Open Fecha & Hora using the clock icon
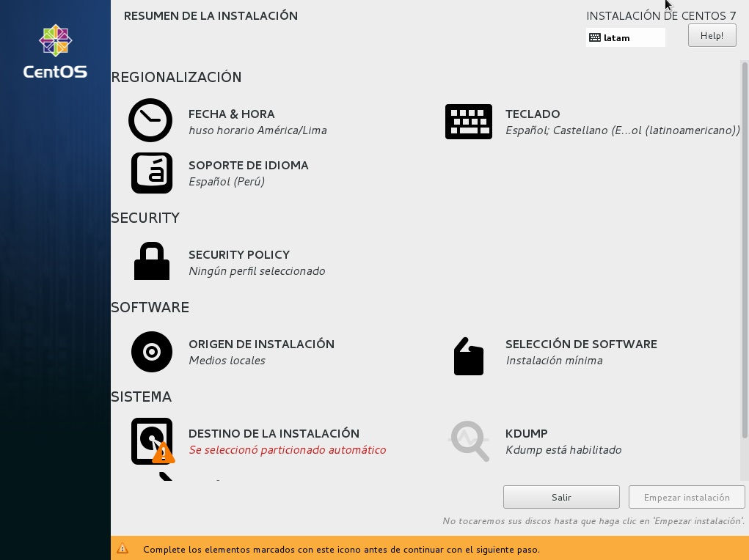The image size is (749, 560). pyautogui.click(x=150, y=119)
